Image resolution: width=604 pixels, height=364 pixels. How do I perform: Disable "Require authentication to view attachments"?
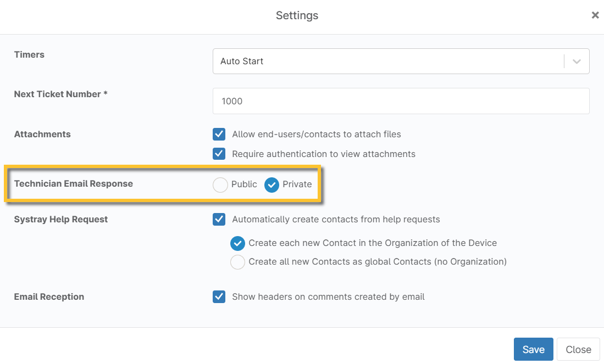tap(219, 154)
